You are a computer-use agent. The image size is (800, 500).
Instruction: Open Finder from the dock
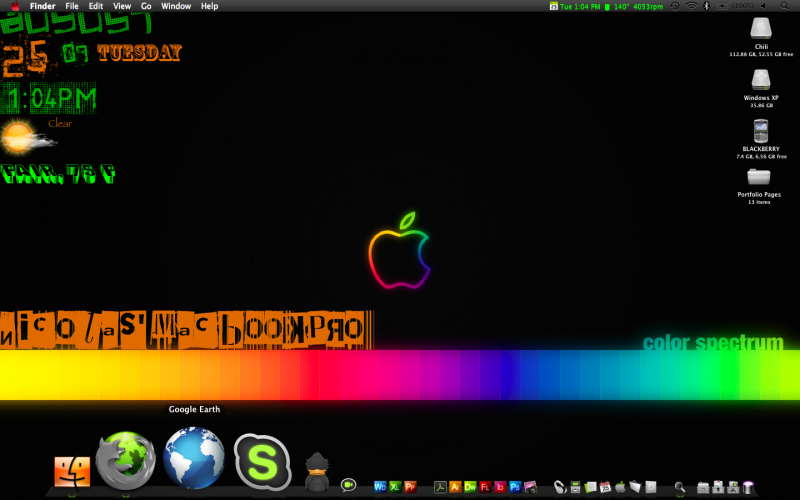pyautogui.click(x=72, y=471)
